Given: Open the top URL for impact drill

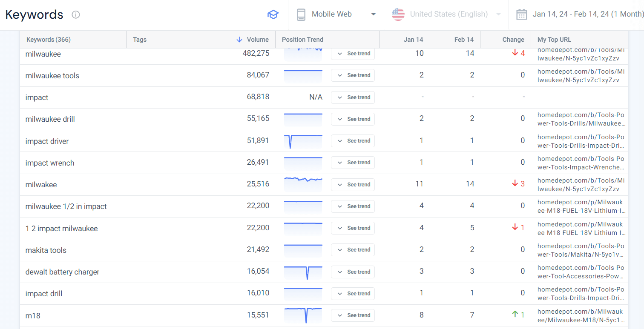Looking at the screenshot, I should pos(581,294).
